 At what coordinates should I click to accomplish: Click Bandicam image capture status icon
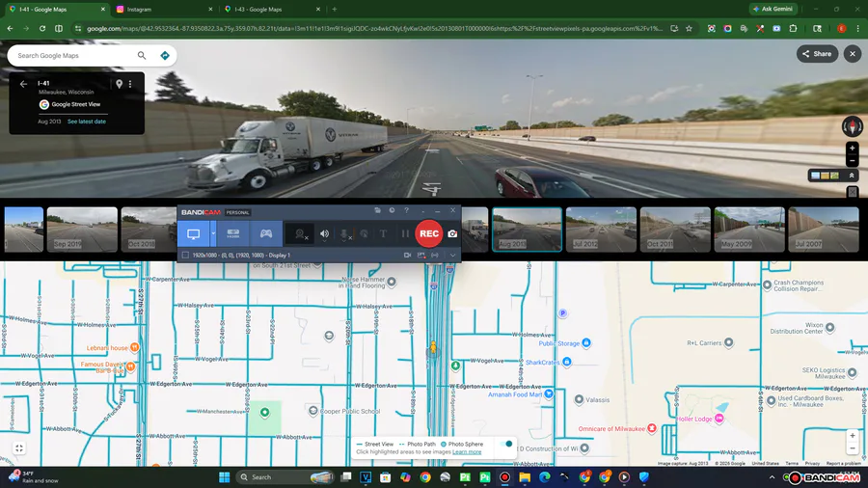click(x=421, y=255)
